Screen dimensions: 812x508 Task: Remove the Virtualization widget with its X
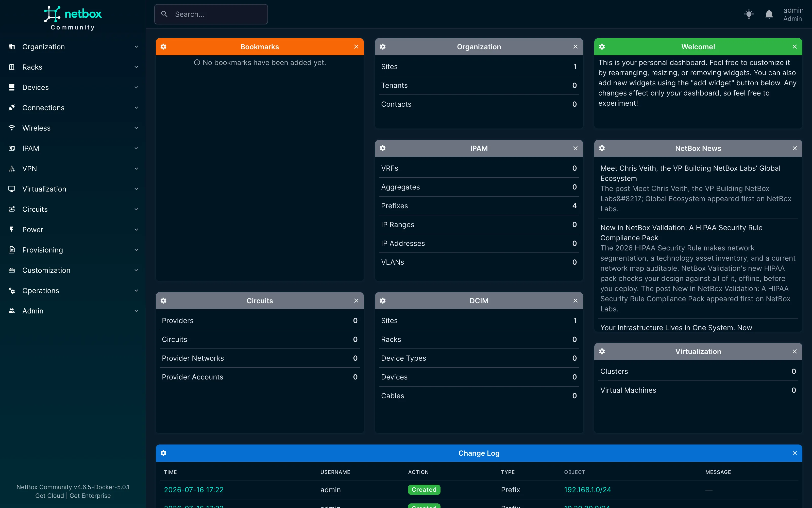[x=794, y=352]
